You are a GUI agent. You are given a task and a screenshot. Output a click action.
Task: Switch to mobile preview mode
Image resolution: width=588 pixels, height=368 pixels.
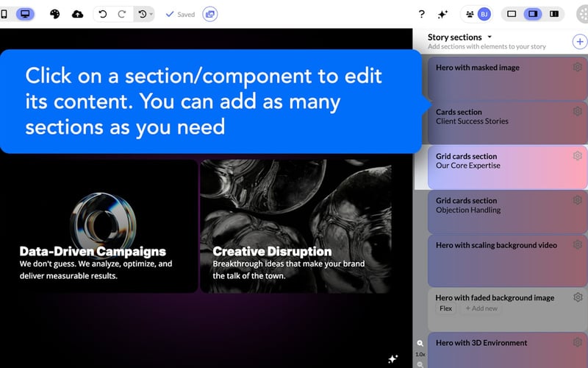coord(5,14)
